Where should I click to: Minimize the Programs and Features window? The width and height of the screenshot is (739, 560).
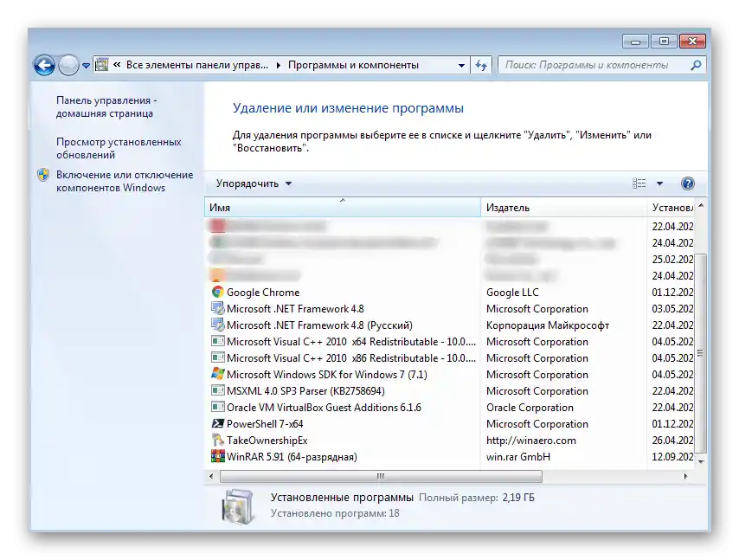click(635, 42)
